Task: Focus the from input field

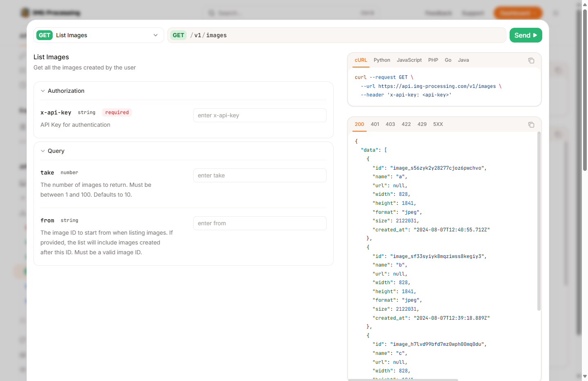Action: pyautogui.click(x=260, y=223)
